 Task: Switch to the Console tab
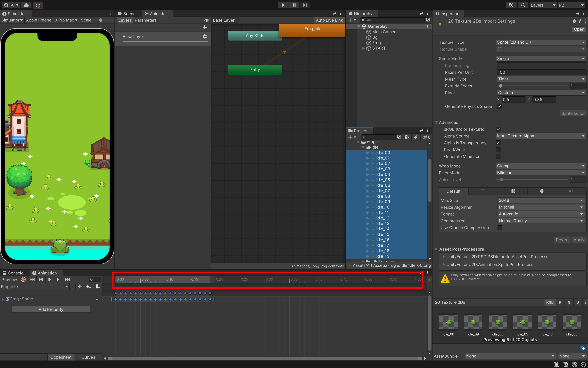13,273
